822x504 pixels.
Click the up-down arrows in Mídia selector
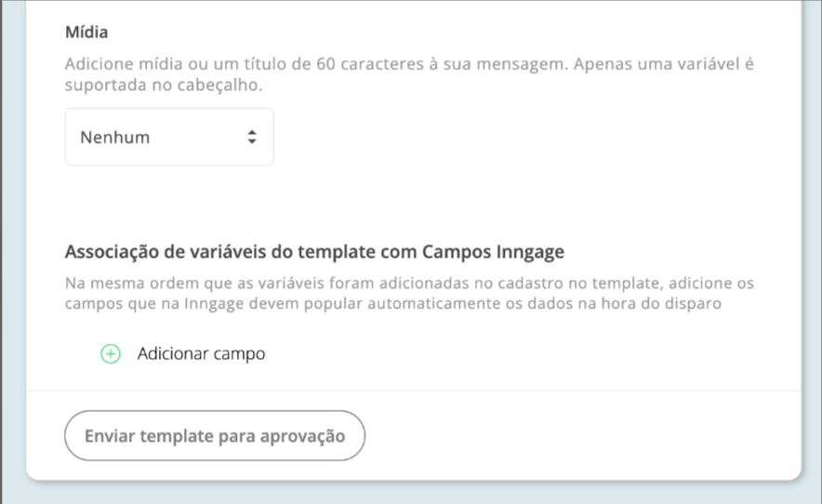(252, 138)
